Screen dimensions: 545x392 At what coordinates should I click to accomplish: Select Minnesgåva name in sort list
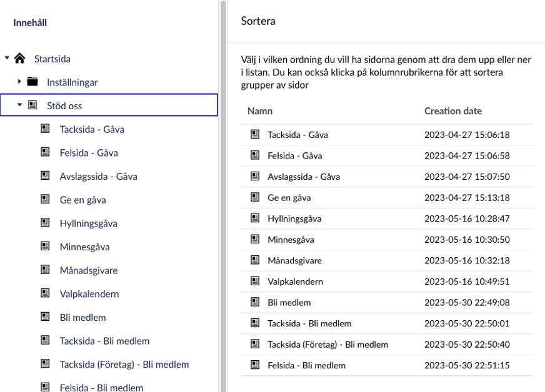point(291,240)
